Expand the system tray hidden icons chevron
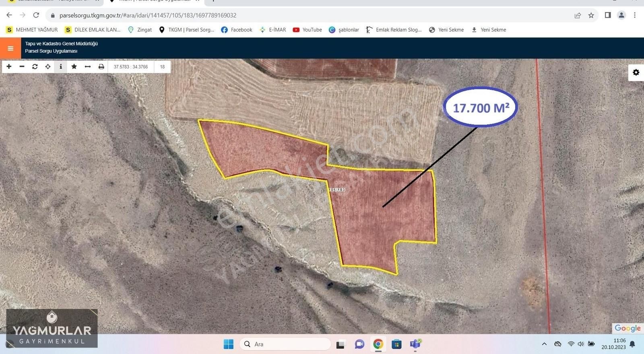 coord(544,344)
